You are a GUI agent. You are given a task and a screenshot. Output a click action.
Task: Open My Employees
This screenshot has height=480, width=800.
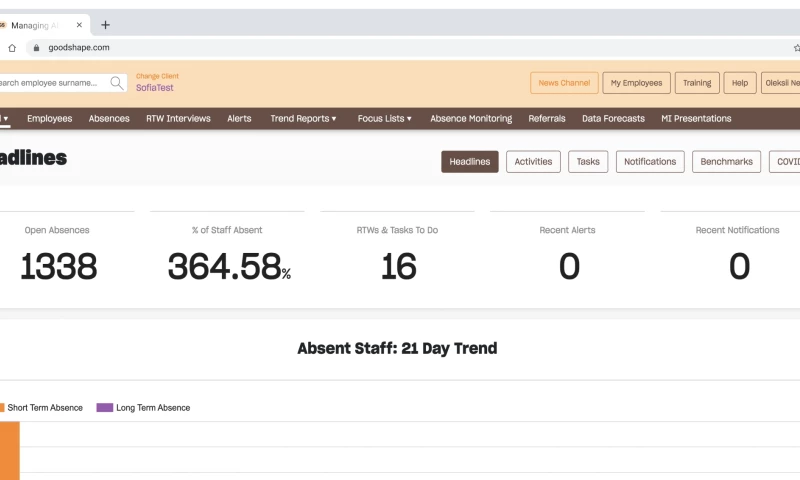636,83
